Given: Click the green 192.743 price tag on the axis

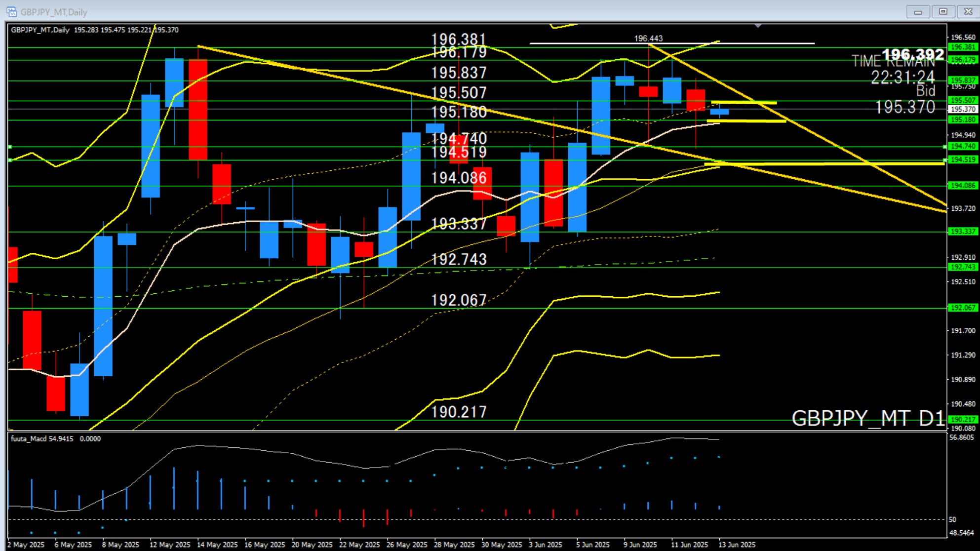Looking at the screenshot, I should tap(963, 267).
